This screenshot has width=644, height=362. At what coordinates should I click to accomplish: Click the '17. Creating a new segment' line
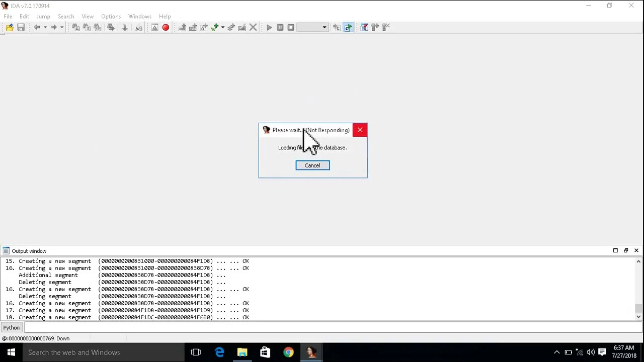tap(127, 310)
